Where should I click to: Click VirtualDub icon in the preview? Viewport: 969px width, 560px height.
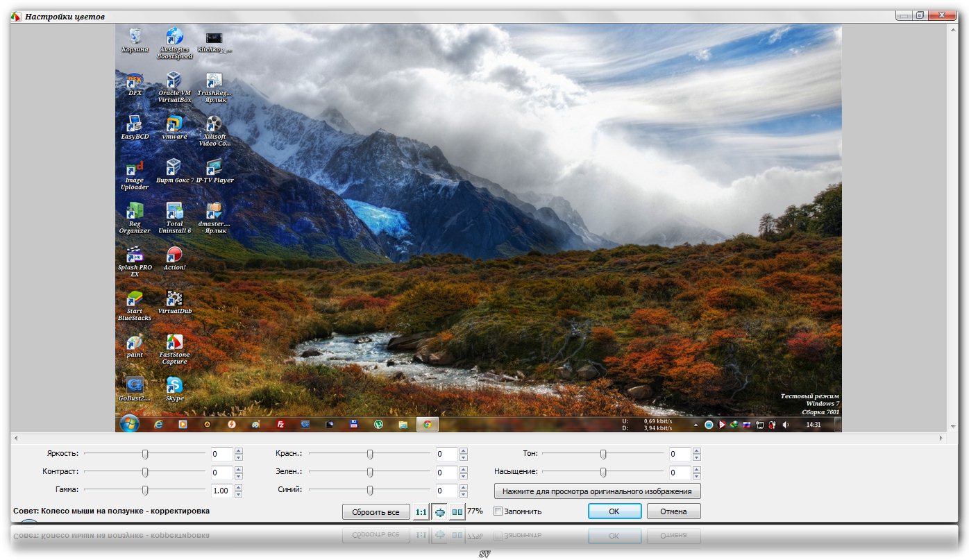pyautogui.click(x=174, y=298)
